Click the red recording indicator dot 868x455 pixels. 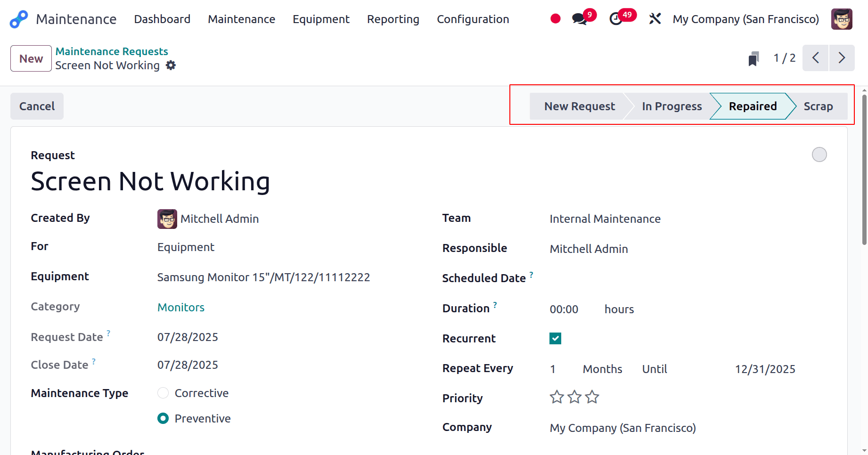[556, 19]
